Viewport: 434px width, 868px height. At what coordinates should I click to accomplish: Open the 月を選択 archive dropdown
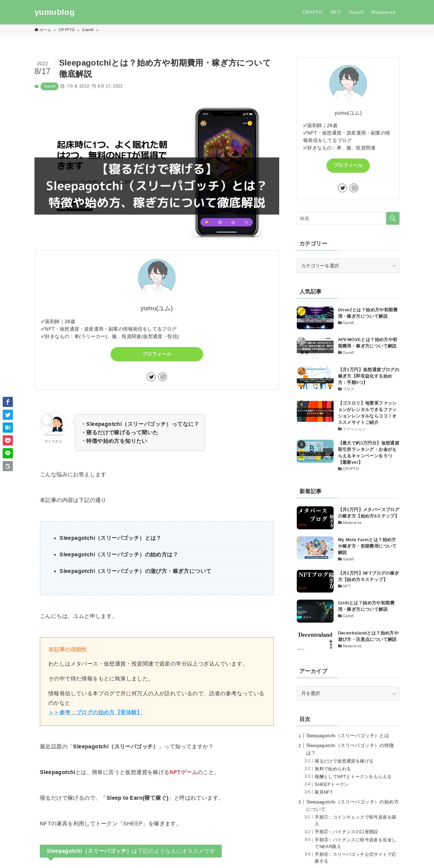pyautogui.click(x=348, y=693)
